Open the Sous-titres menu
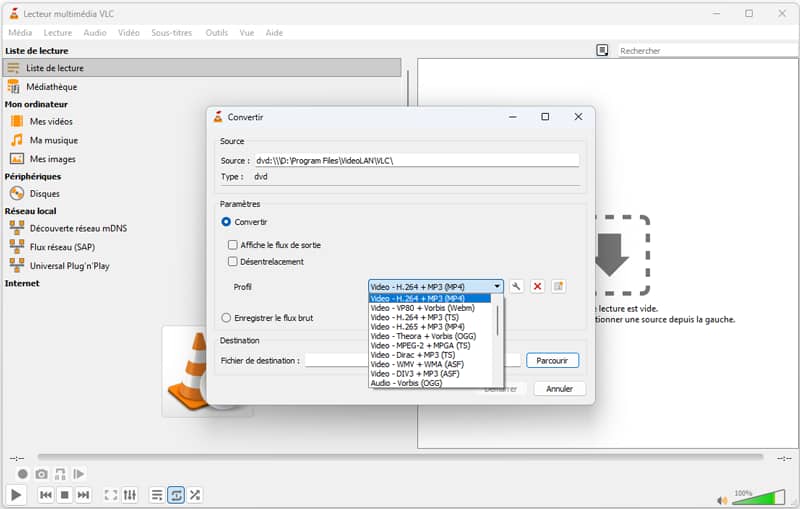The width and height of the screenshot is (800, 509). click(x=171, y=32)
